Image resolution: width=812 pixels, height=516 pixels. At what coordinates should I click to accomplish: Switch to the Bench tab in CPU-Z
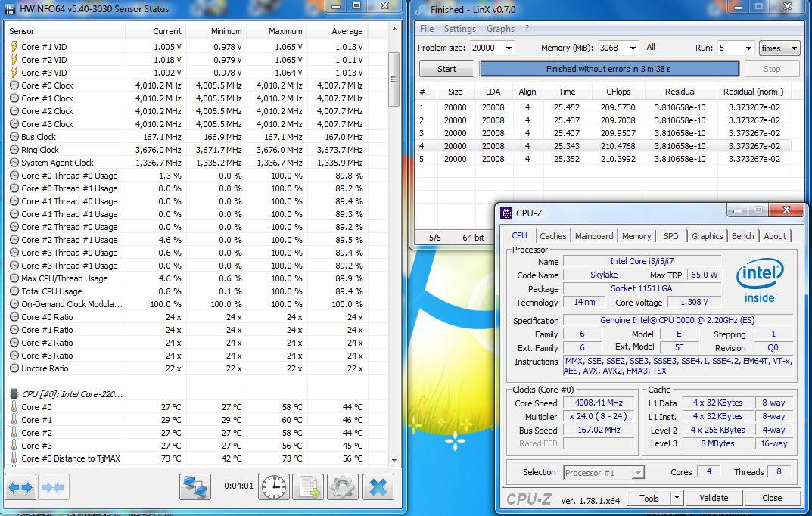(x=742, y=236)
